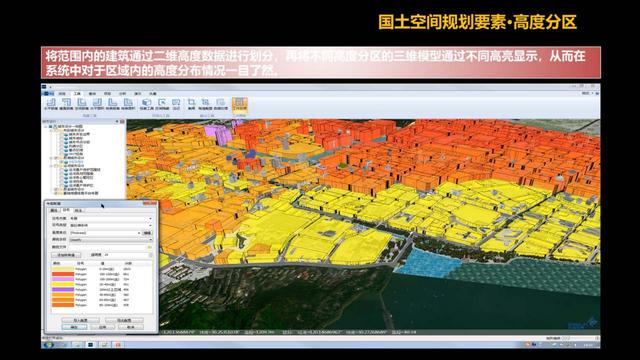
Task: Click the import configuration button bottom left of dialog
Action: tap(80, 320)
